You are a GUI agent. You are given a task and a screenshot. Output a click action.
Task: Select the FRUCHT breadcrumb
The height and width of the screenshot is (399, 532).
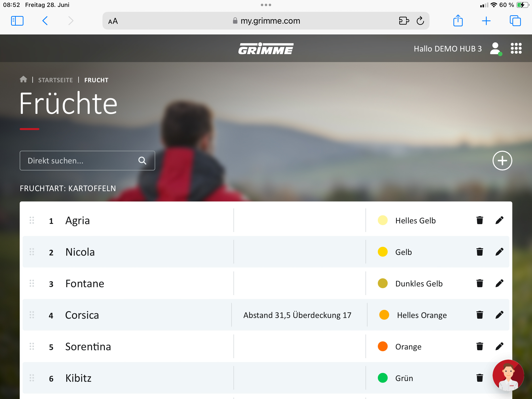tap(96, 80)
